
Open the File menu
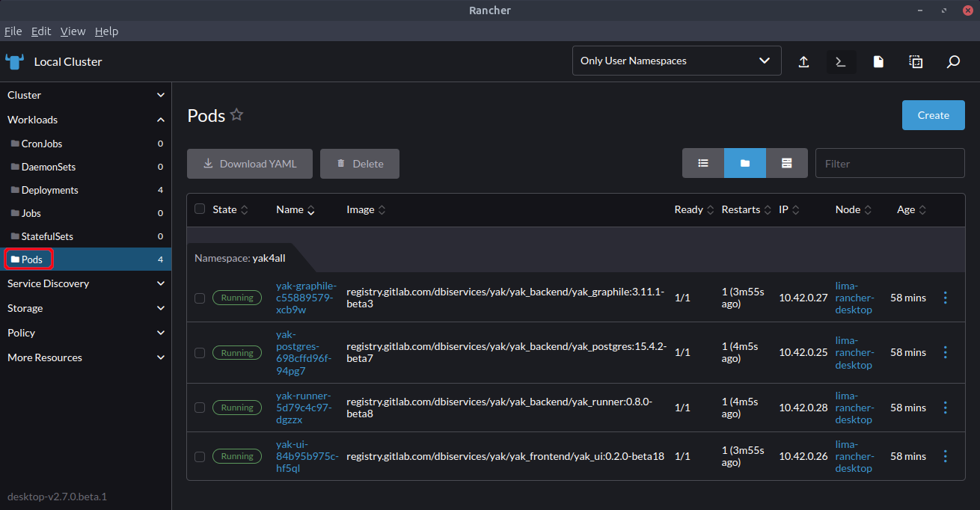(x=13, y=31)
